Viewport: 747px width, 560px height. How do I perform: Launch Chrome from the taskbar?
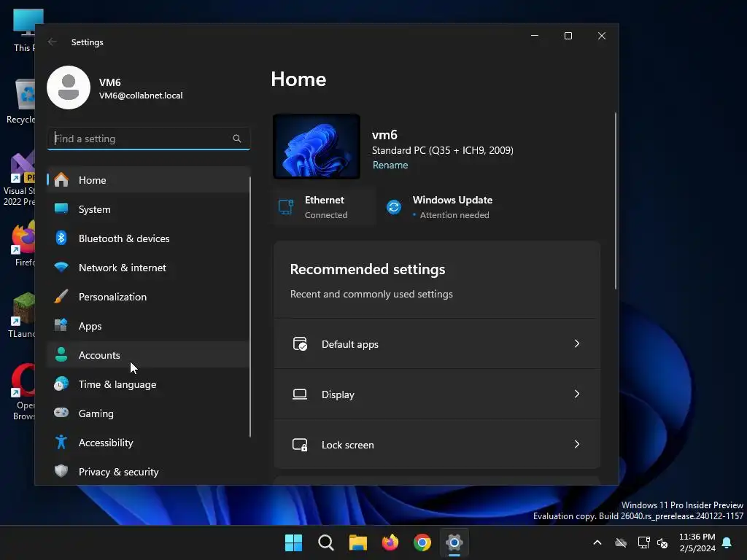pos(422,542)
